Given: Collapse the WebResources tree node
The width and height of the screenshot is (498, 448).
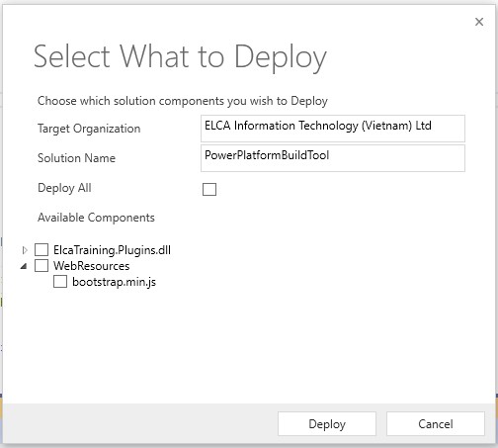Looking at the screenshot, I should (24, 266).
